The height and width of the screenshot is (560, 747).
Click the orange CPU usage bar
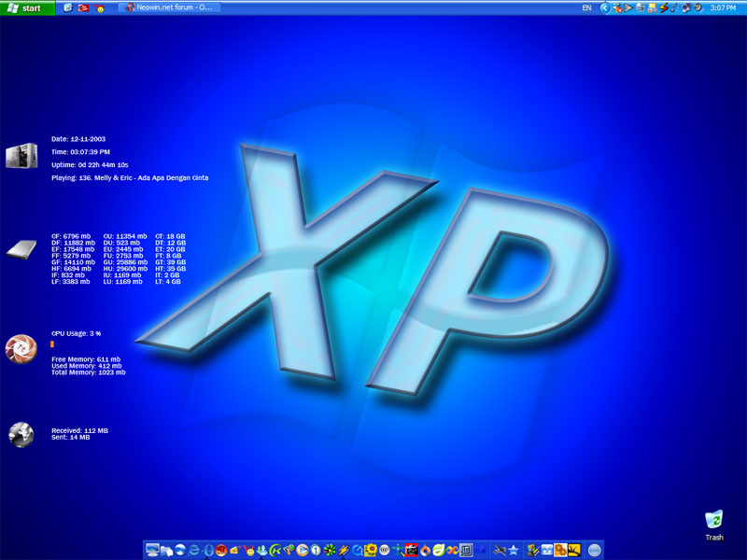pyautogui.click(x=52, y=344)
